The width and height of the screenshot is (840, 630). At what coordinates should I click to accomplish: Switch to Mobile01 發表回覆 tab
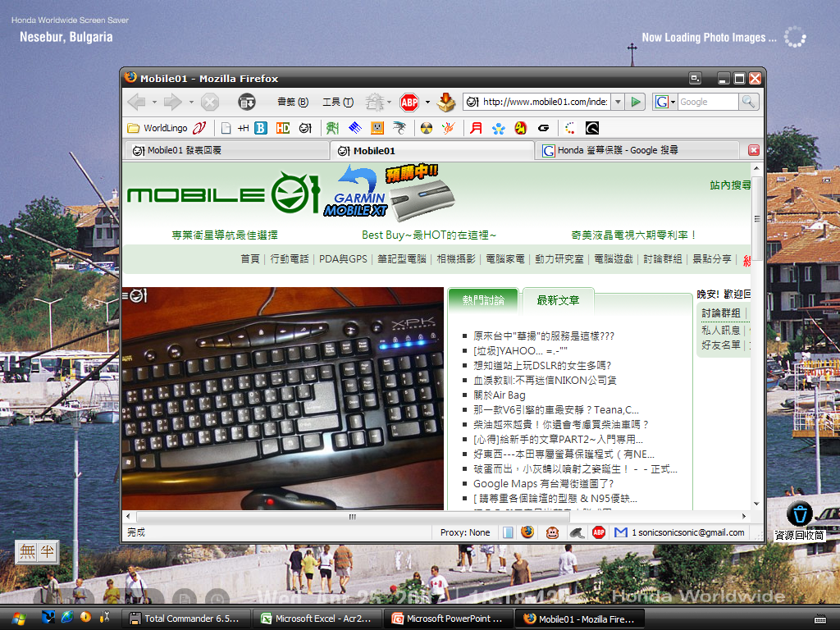click(x=226, y=151)
